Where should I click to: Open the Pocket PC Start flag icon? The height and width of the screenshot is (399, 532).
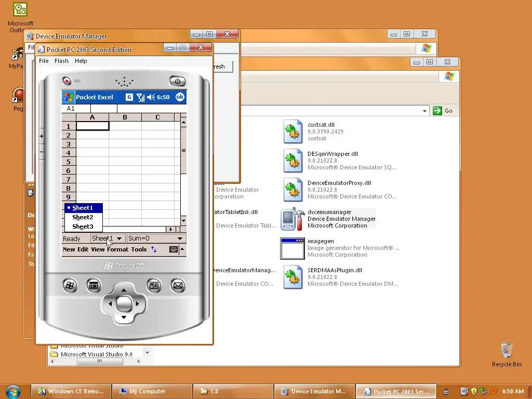pyautogui.click(x=69, y=97)
